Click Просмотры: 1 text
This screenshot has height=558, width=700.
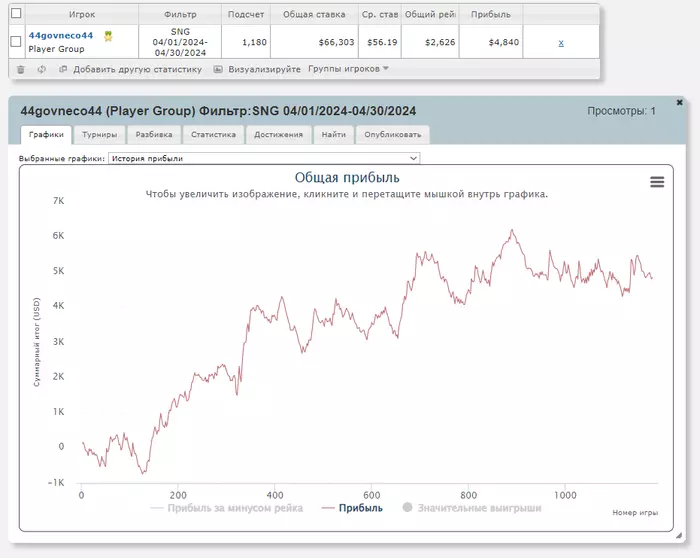tap(621, 111)
